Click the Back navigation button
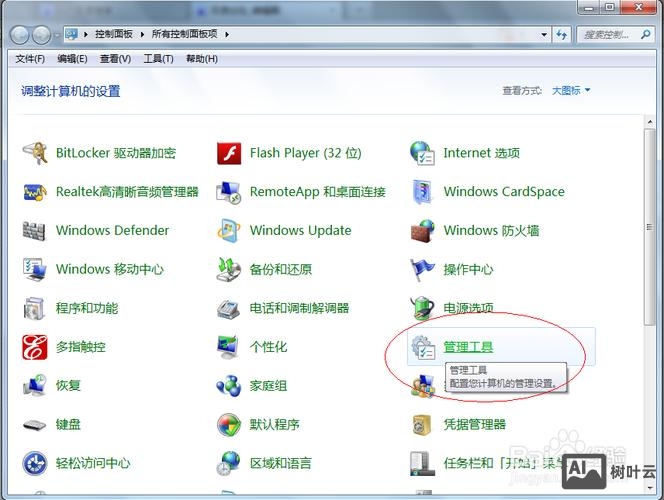Image resolution: width=664 pixels, height=500 pixels. tap(19, 35)
